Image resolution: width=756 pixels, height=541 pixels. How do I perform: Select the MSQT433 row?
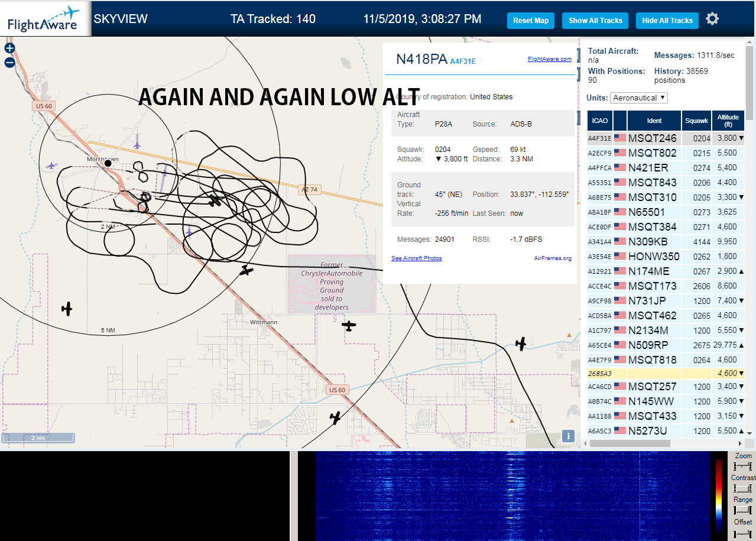[x=666, y=416]
